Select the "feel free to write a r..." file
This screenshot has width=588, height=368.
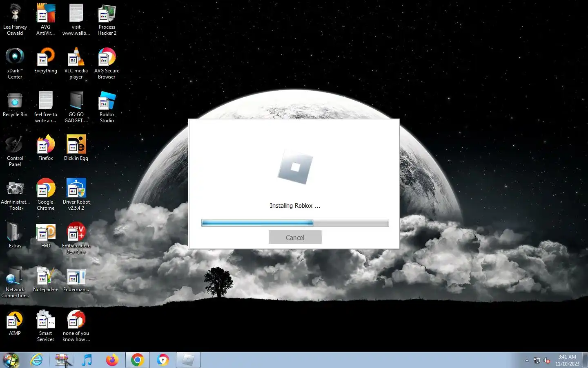coord(46,107)
